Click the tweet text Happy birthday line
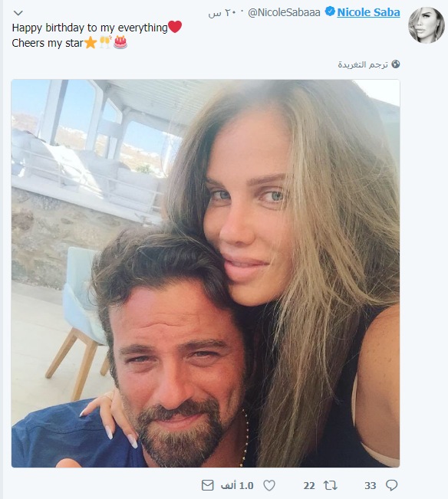Viewport: 448px width, 499px height. 90,28
